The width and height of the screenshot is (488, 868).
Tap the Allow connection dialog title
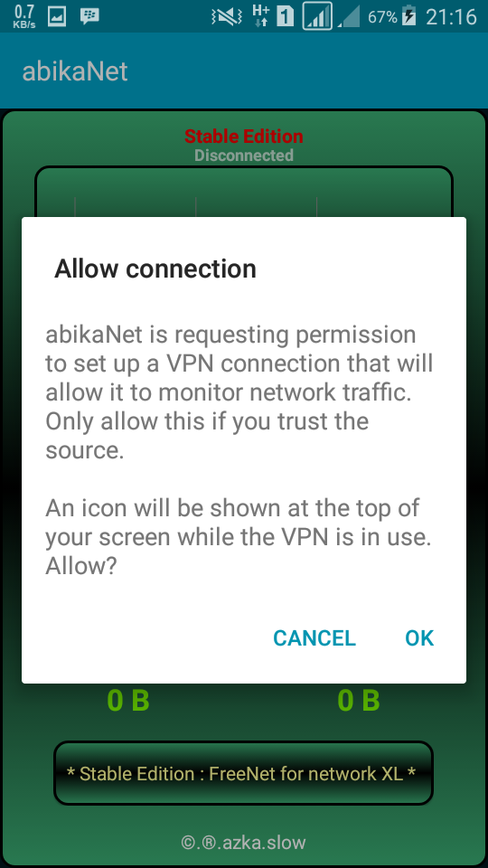155,269
